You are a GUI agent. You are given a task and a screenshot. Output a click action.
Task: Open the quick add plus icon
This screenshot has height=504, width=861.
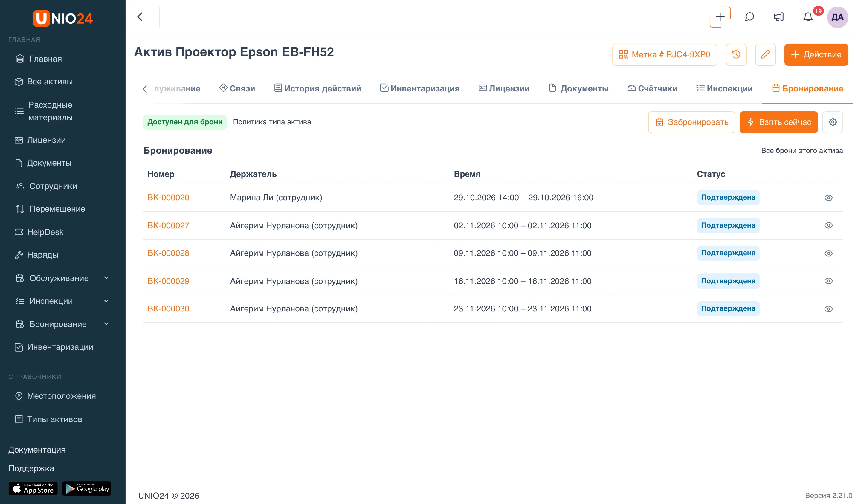click(x=720, y=17)
